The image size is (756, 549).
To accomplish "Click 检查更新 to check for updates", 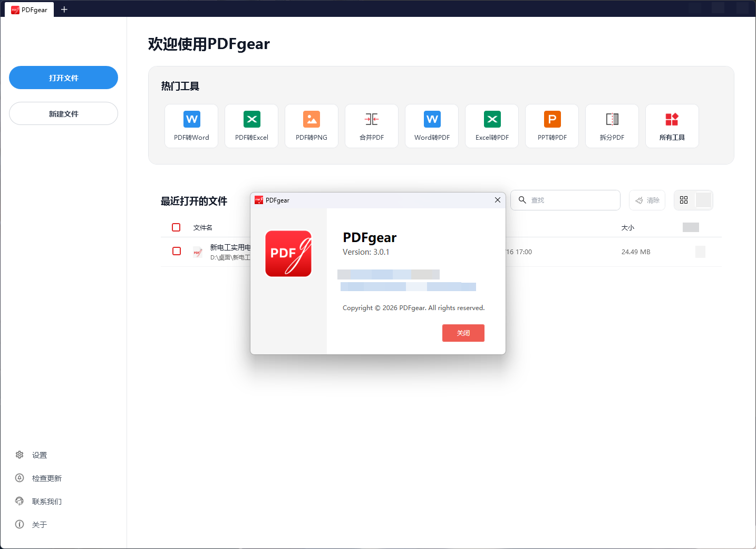I will (x=38, y=478).
